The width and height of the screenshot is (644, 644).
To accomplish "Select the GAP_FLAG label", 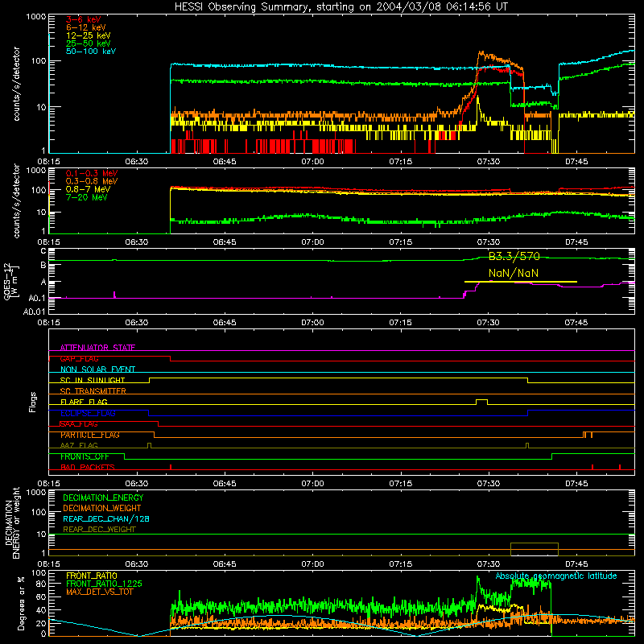I will 79,358.
